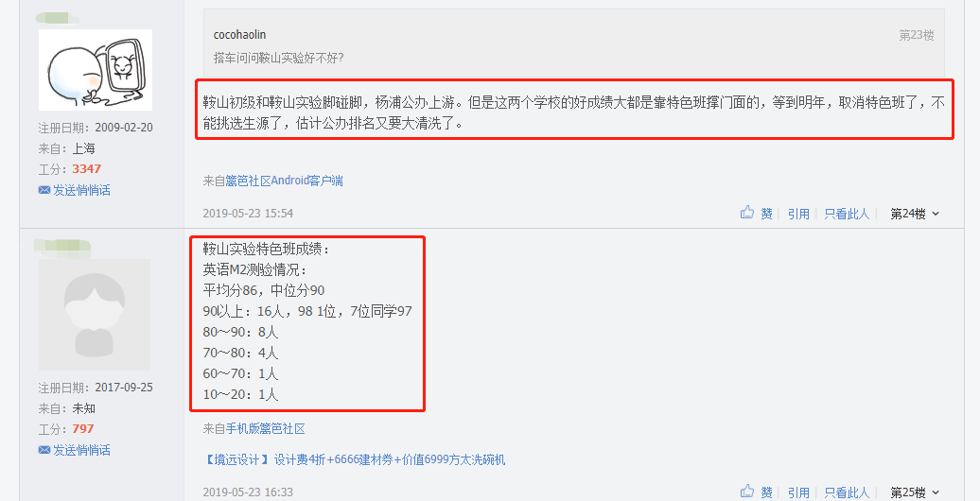Send 发送悄悄话 to the 未知 location user
The width and height of the screenshot is (980, 501).
[81, 450]
